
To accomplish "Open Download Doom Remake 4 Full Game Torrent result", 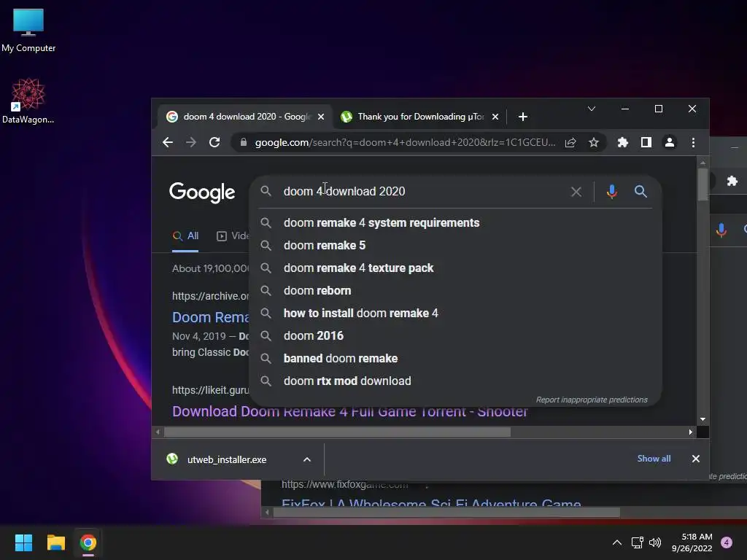I will (349, 412).
